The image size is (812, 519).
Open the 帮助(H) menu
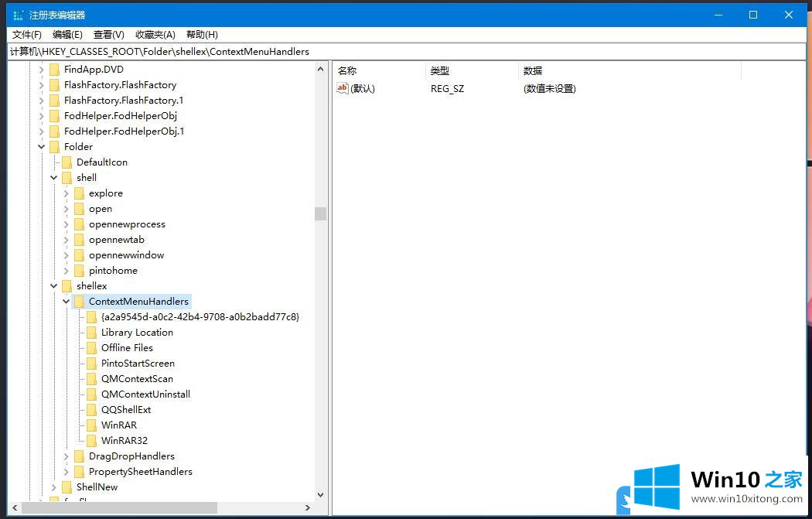pyautogui.click(x=202, y=35)
